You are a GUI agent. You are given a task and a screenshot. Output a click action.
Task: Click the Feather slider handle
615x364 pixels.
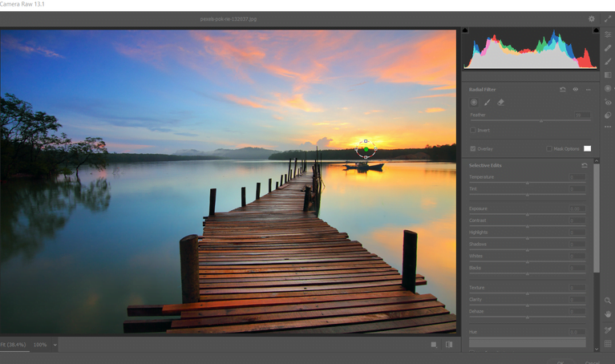click(541, 121)
